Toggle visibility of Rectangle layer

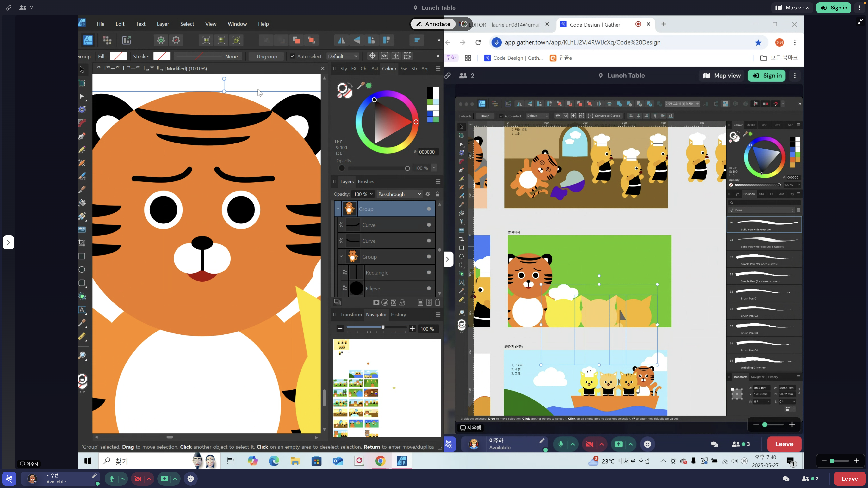pos(429,272)
